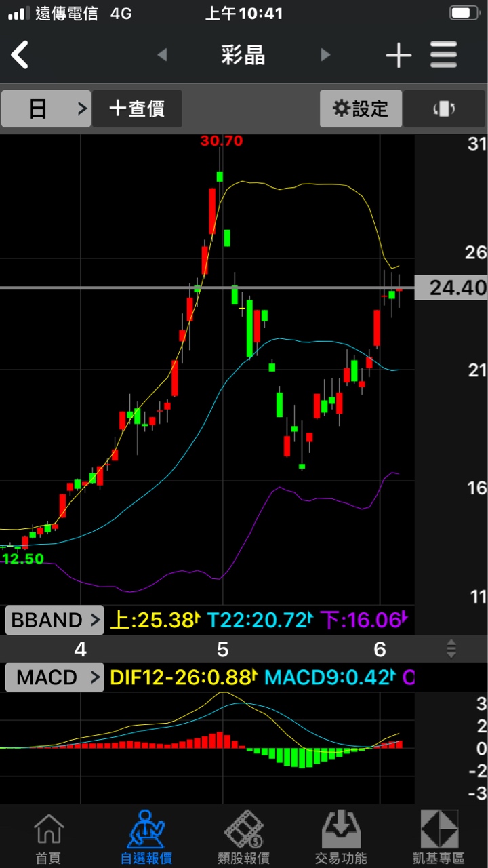Tap the 24.40 current price label
Viewport: 488px width, 868px height.
[x=451, y=288]
